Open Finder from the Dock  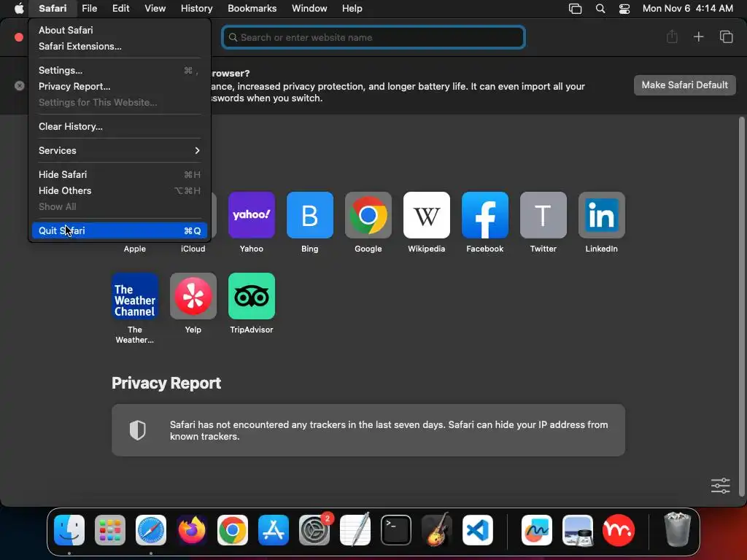coord(69,530)
